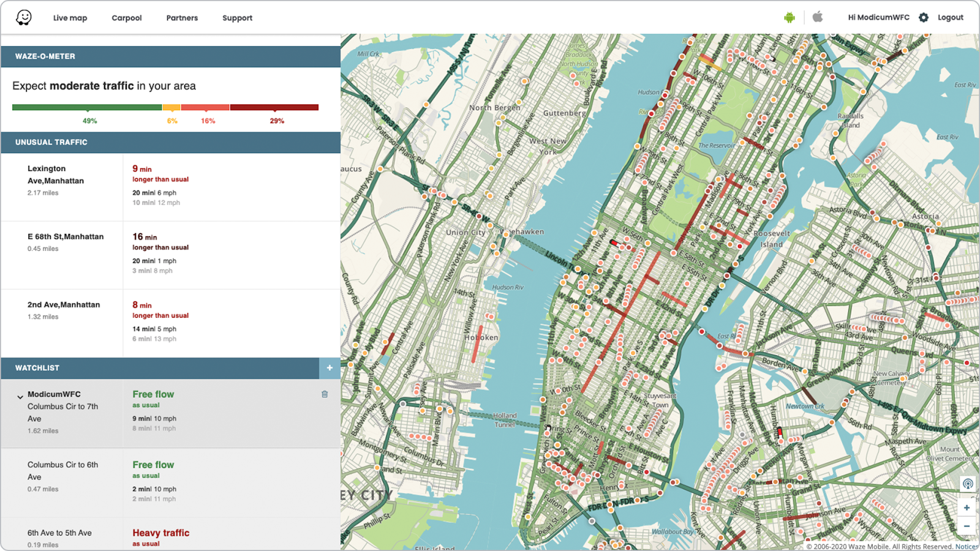
Task: Click the Apple app download icon
Action: pos(818,17)
